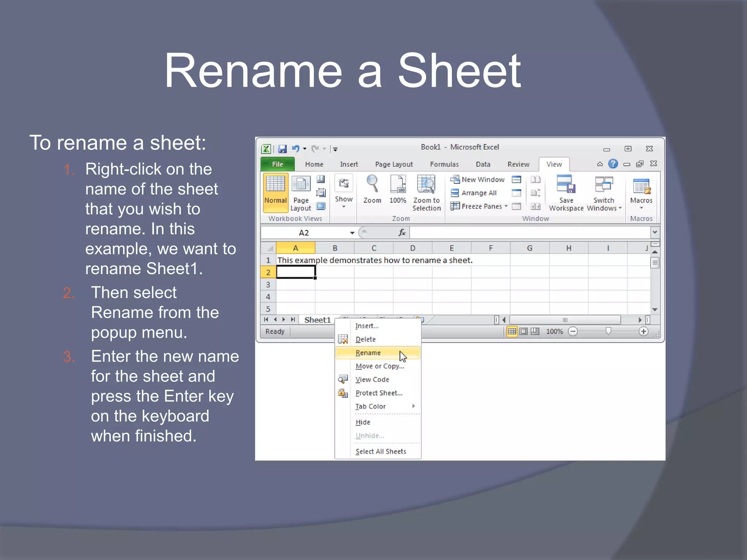Switch to Page Layout view in ribbon

coord(301,193)
